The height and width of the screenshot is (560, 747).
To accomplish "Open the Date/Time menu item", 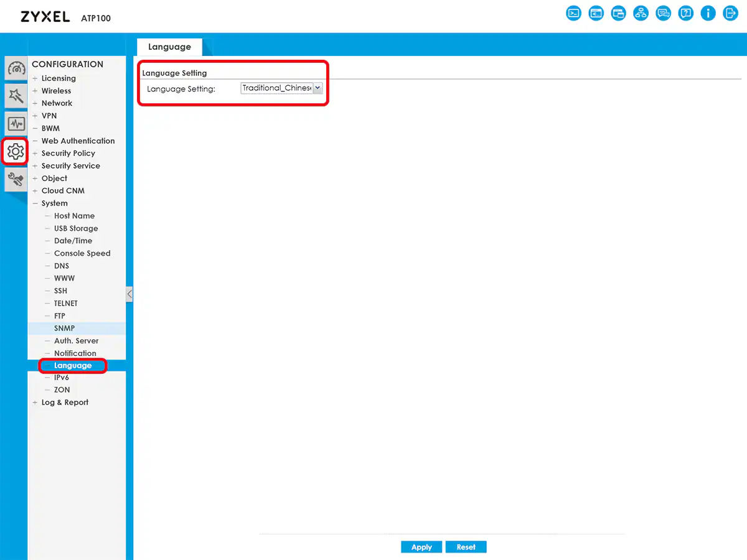I will click(x=73, y=241).
